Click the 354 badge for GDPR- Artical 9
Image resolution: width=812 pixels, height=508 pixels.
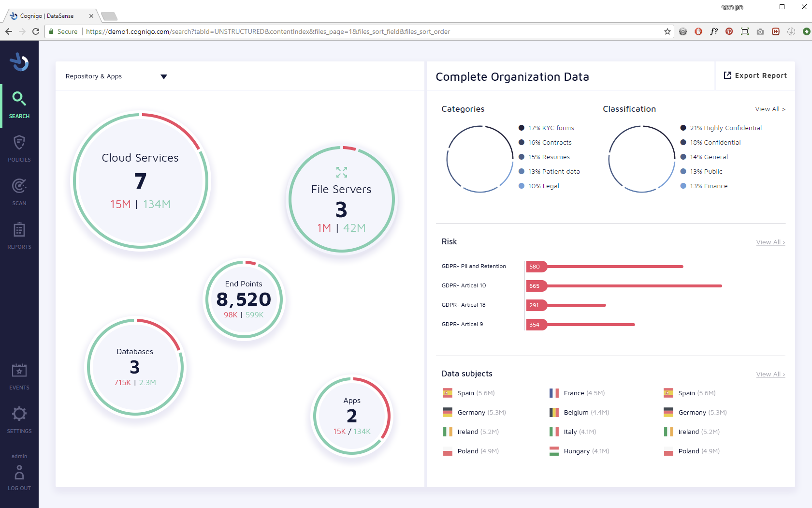[536, 325]
